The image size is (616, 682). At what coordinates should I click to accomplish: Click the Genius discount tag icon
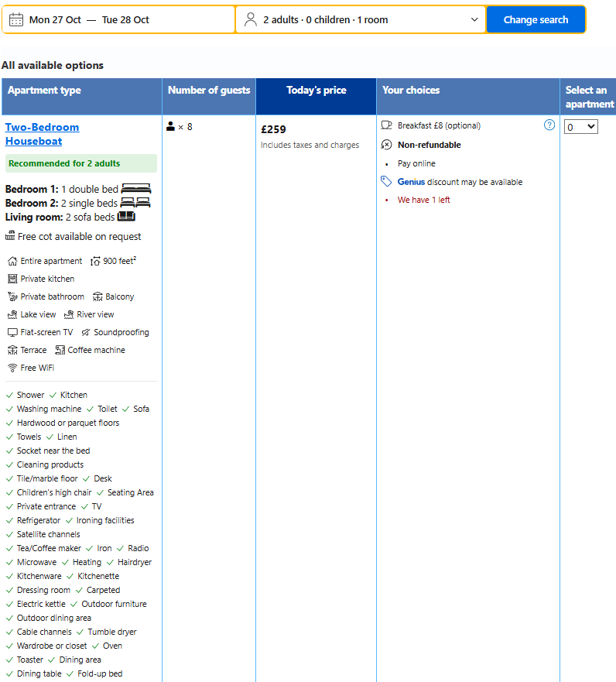[387, 182]
